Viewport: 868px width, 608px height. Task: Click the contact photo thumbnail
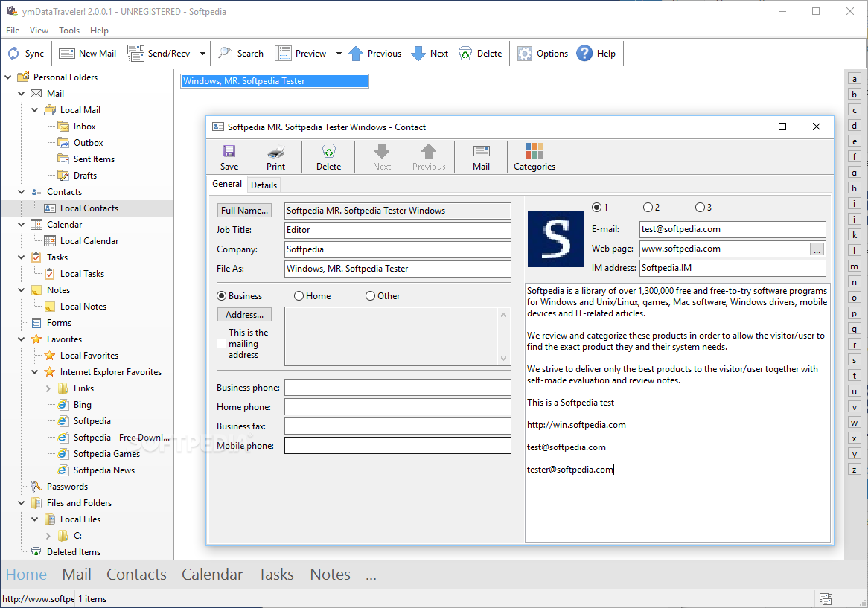[556, 239]
